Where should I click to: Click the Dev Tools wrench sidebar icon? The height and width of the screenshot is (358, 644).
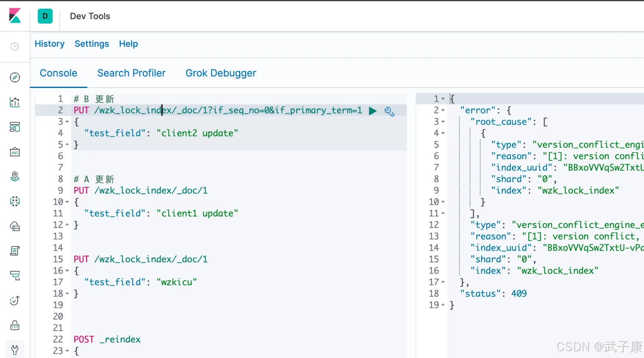[15, 350]
